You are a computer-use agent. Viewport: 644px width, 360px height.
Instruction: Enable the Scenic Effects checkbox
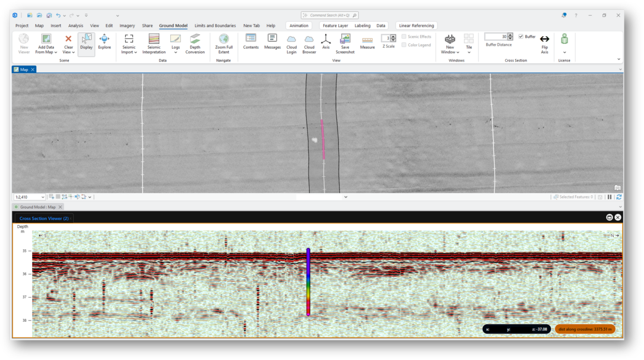(x=404, y=37)
